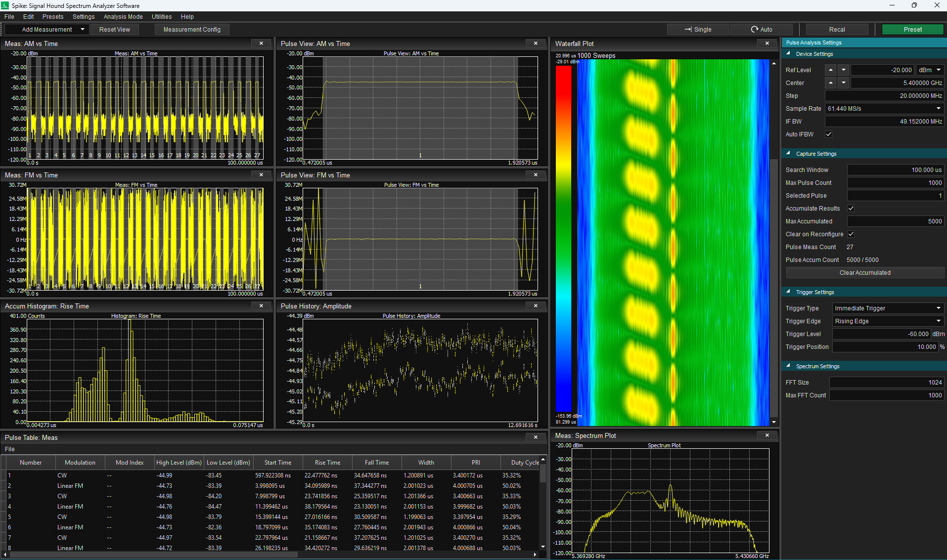Click the Clear Accumulated button
The height and width of the screenshot is (560, 947).
click(x=865, y=273)
